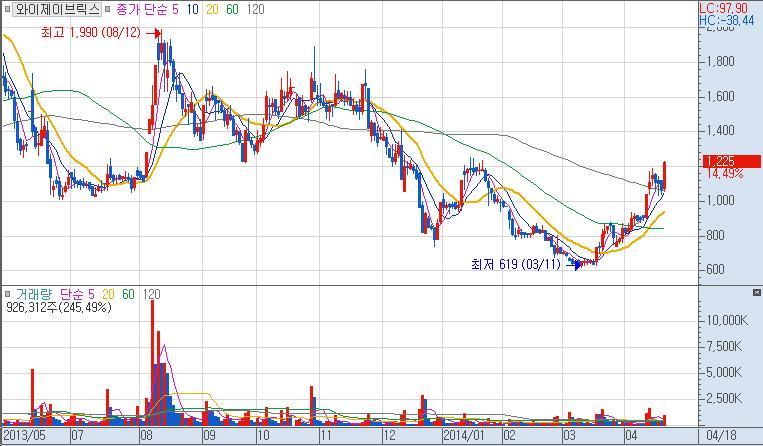Click the volume 단순 5 legend label
This screenshot has height=446, width=763.
click(77, 294)
